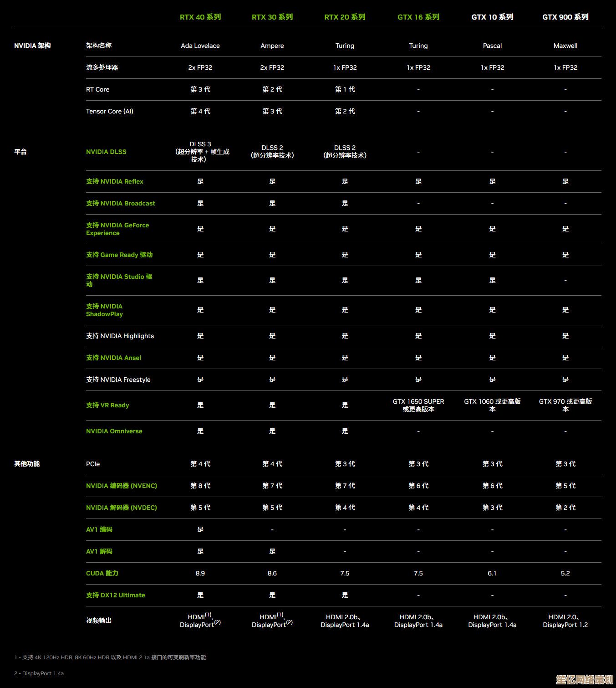616x688 pixels.
Task: Click the HDMI 2.0, DisplayPort 1.2 cell
Action: point(565,621)
